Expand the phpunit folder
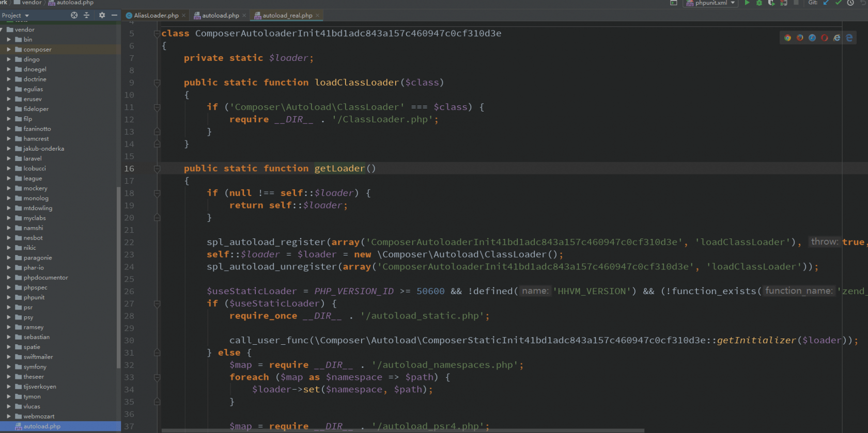The width and height of the screenshot is (868, 433). 8,297
